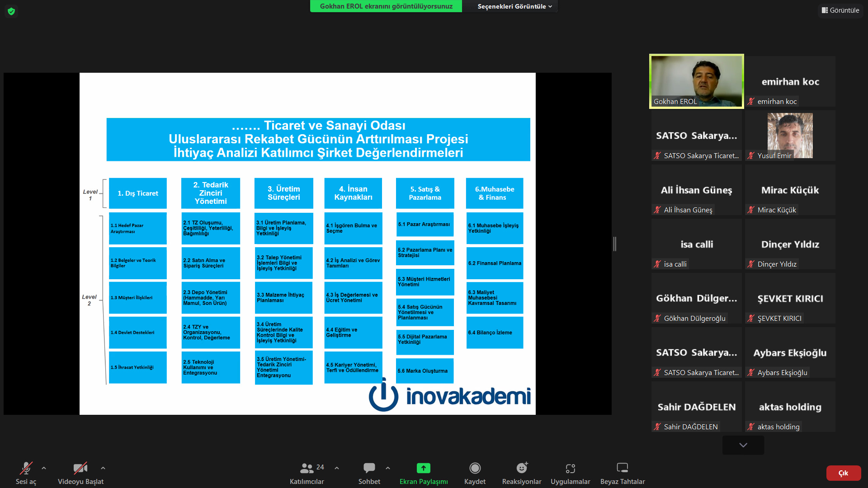The image size is (868, 488).
Task: Open the Katılımcılar participants panel icon
Action: click(307, 468)
